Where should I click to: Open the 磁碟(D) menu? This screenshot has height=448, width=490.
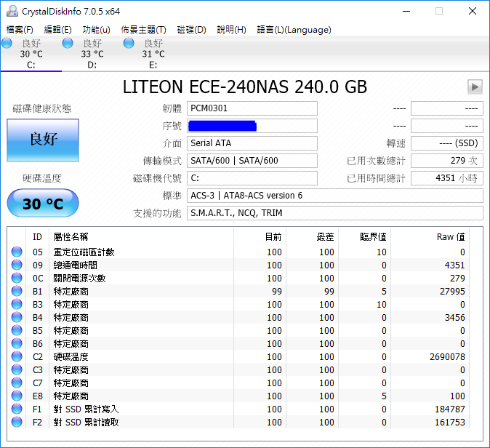pos(191,30)
